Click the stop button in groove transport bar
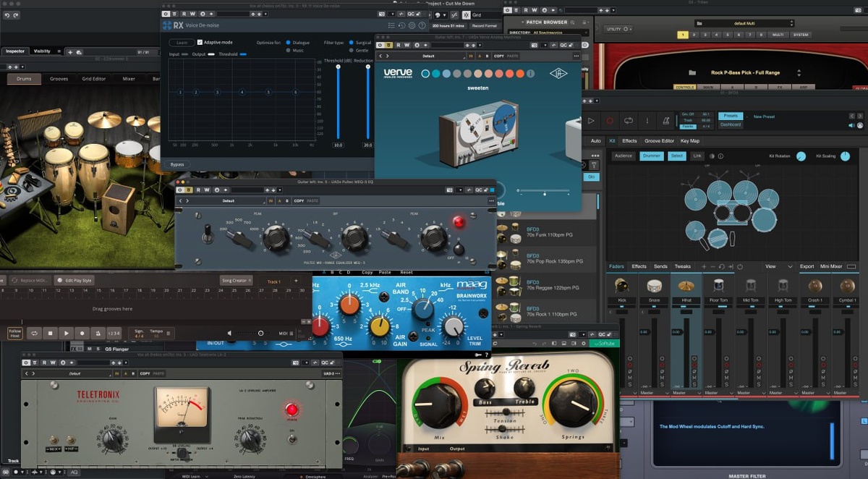 pos(50,333)
